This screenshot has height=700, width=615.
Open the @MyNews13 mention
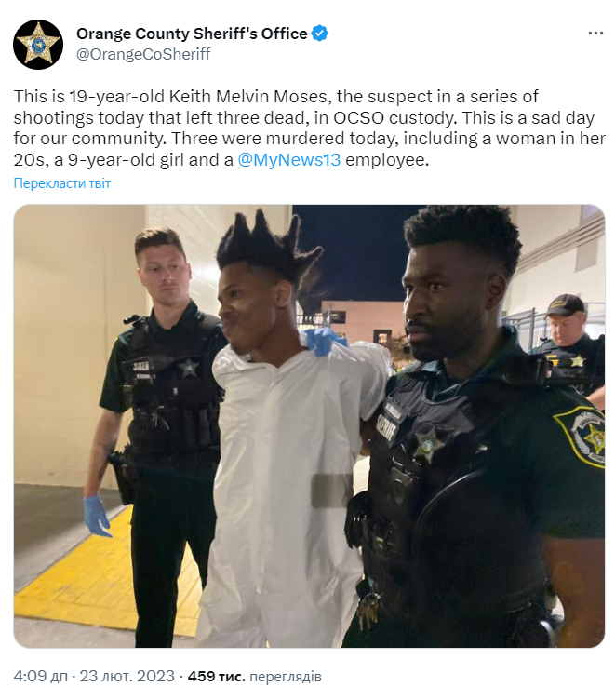click(x=288, y=160)
